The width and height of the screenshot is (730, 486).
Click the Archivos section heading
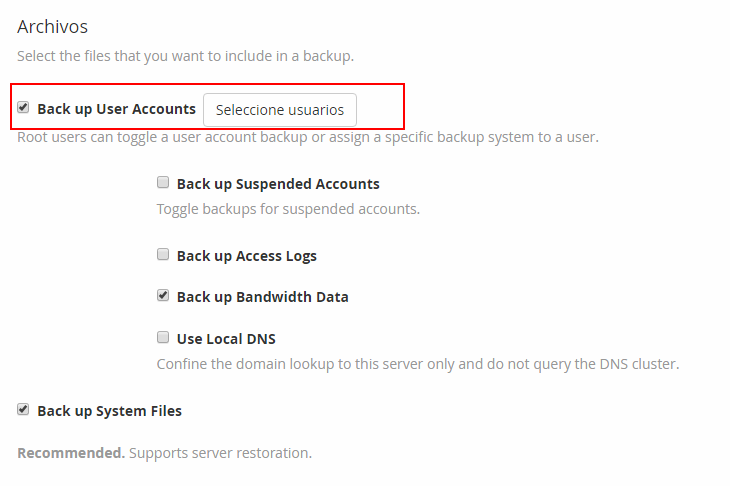pos(53,26)
